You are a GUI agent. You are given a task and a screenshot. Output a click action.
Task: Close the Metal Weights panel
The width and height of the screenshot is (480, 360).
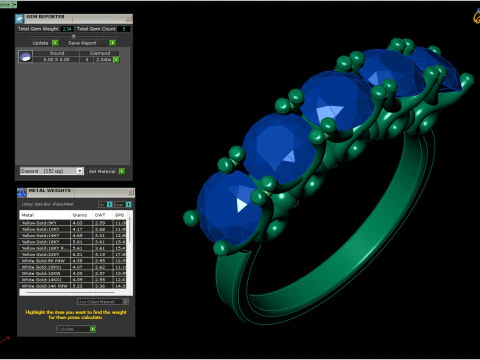(131, 192)
